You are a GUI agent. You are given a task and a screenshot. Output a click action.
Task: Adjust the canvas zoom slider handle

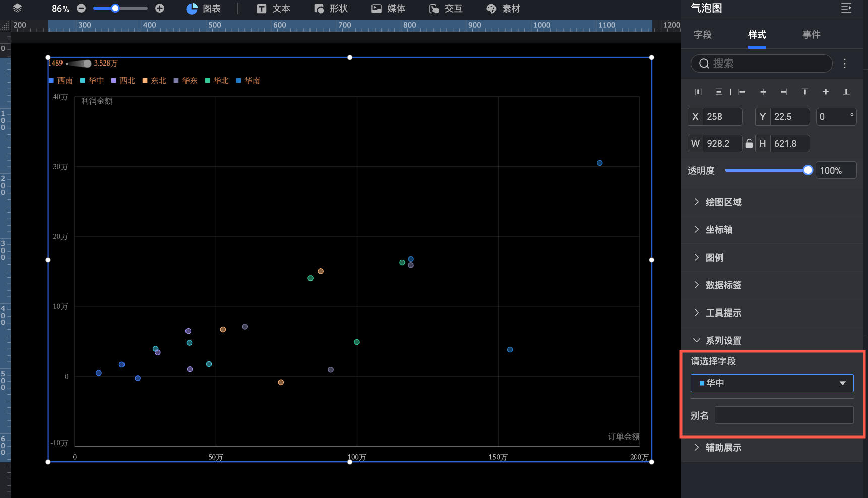pos(115,8)
